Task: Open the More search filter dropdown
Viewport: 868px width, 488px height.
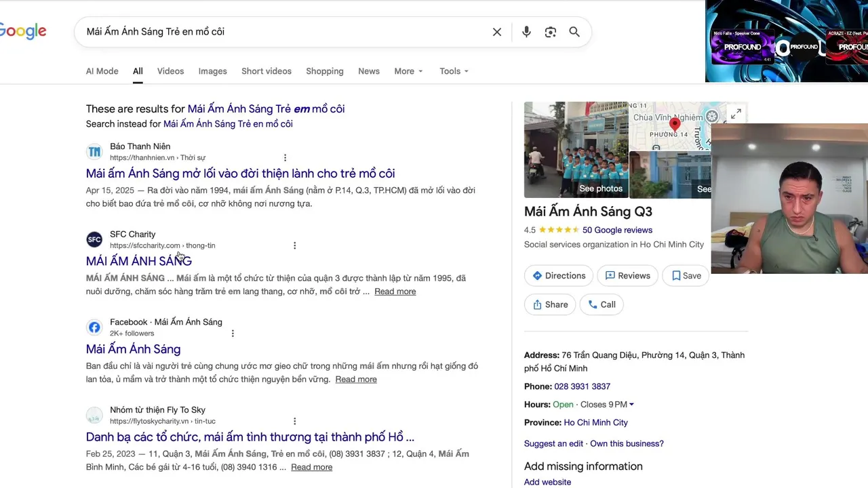Action: [x=408, y=71]
